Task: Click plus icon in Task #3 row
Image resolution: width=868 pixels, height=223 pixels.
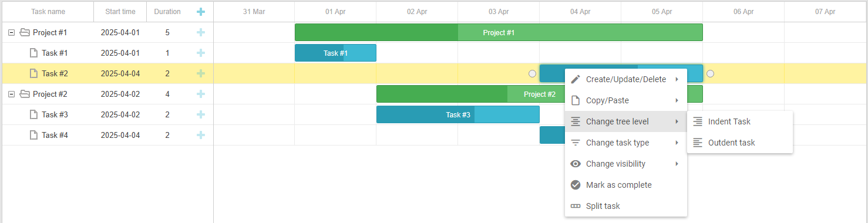Action: point(201,114)
